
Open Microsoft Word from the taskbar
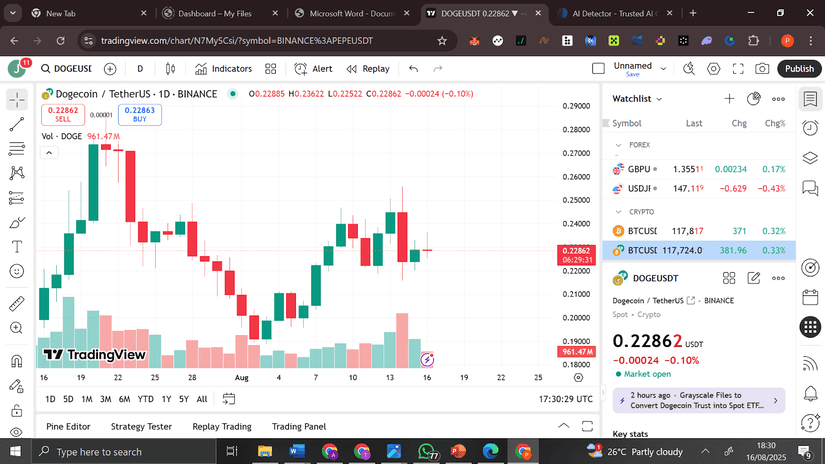297,451
